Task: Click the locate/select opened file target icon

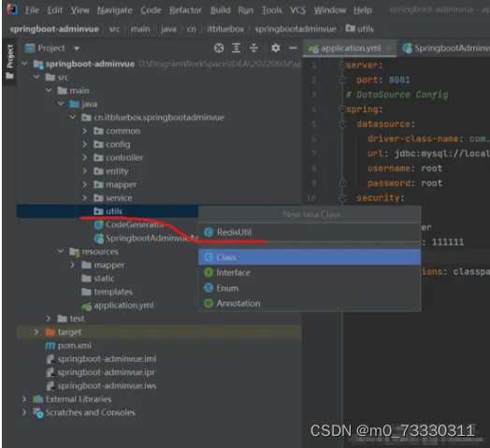Action: coord(219,48)
